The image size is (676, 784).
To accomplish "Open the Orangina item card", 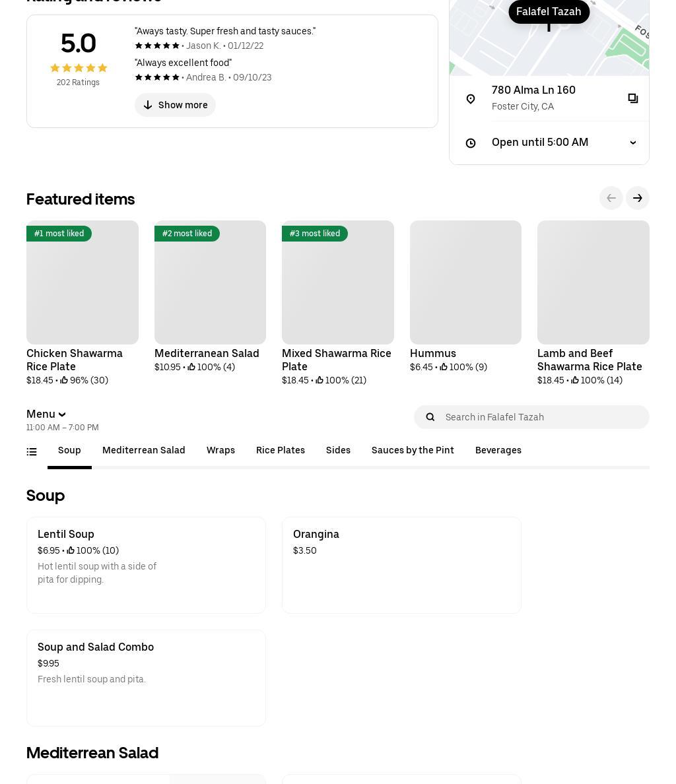I will tap(401, 565).
